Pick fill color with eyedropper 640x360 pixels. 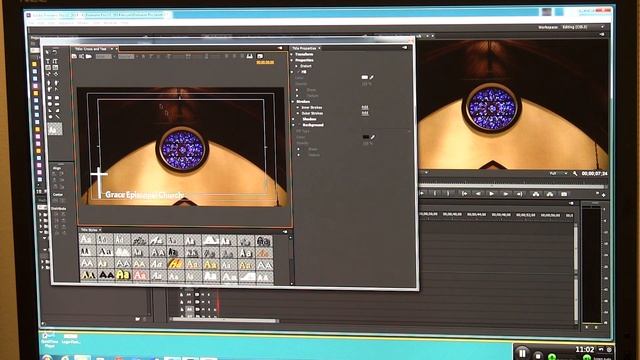tap(372, 77)
